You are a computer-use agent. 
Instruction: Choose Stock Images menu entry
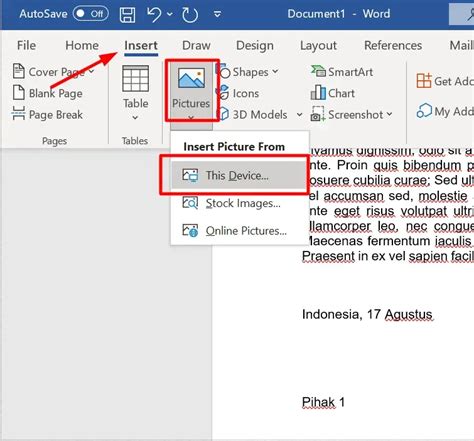click(239, 203)
